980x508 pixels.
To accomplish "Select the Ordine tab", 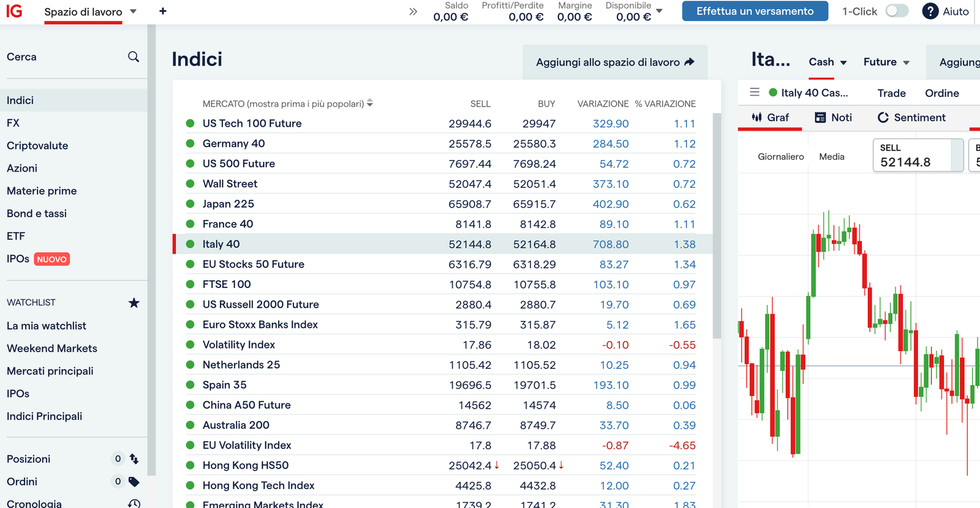I will pyautogui.click(x=942, y=93).
